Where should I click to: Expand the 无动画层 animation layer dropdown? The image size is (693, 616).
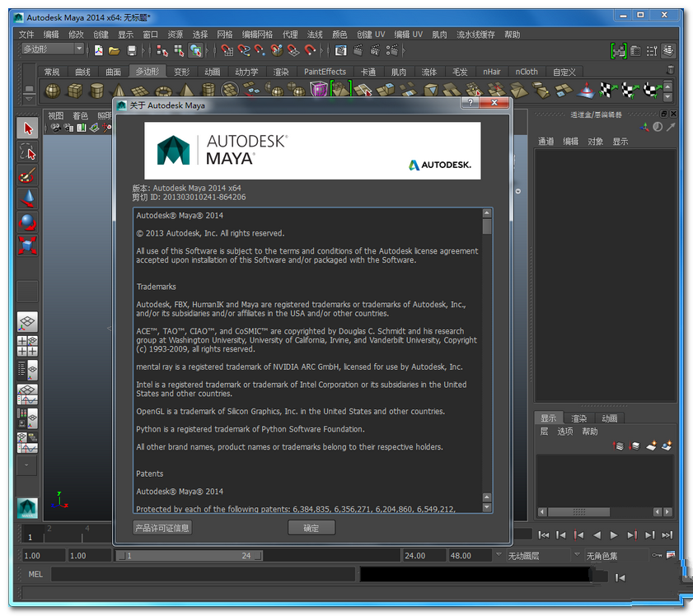(499, 554)
